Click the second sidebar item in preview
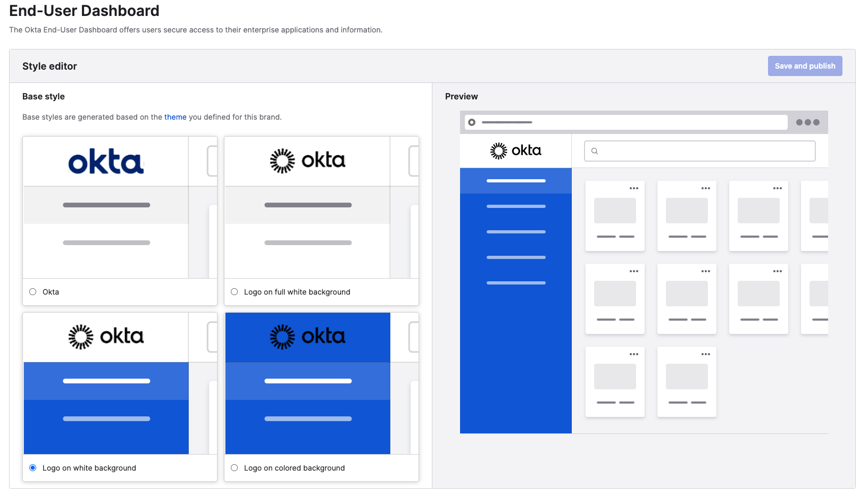 tap(515, 206)
